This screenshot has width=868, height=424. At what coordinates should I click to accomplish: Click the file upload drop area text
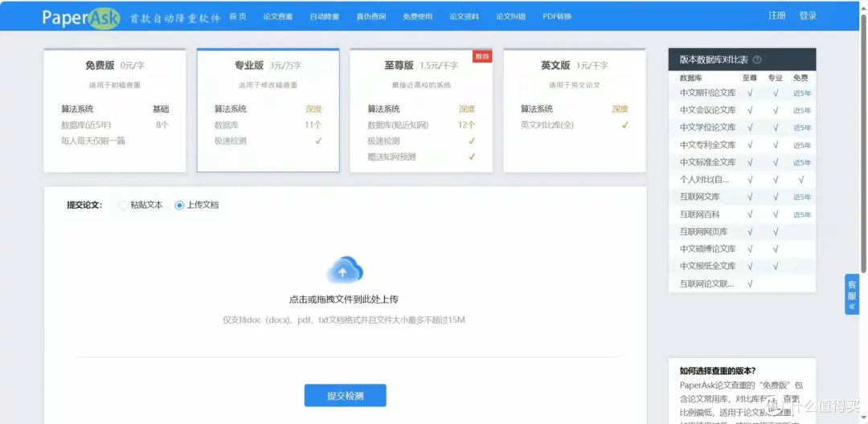click(x=344, y=300)
